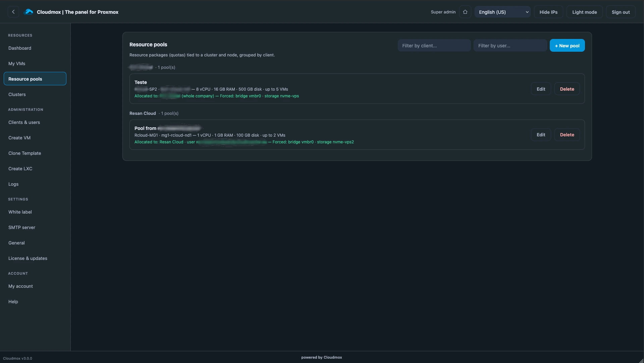
Task: Open General settings
Action: 35,243
